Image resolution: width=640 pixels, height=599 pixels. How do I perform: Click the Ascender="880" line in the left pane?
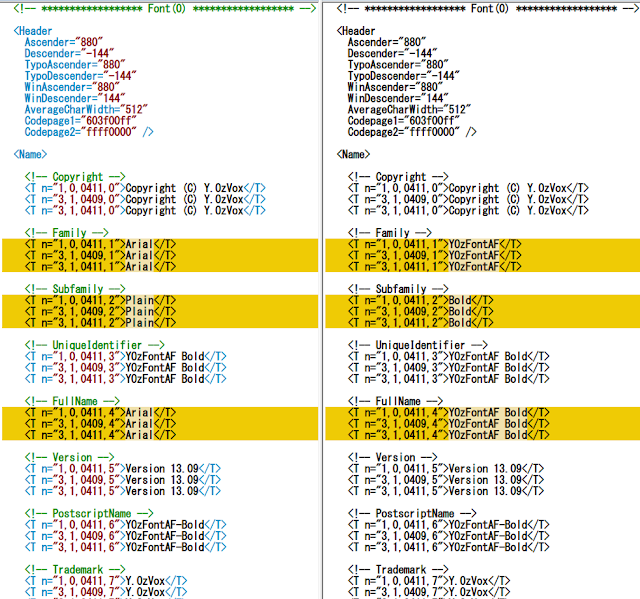pos(63,42)
